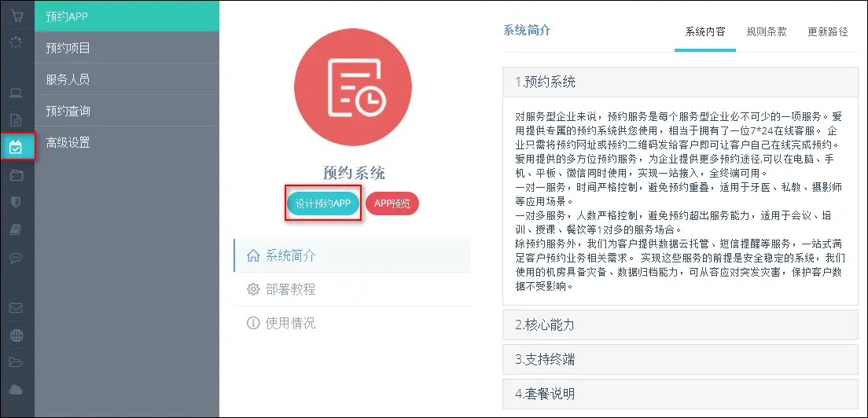
Task: Select the highlighted calendar-check booking icon
Action: click(17, 146)
